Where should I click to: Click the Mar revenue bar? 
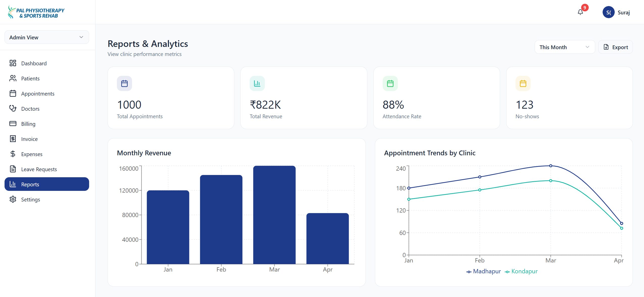pyautogui.click(x=274, y=215)
